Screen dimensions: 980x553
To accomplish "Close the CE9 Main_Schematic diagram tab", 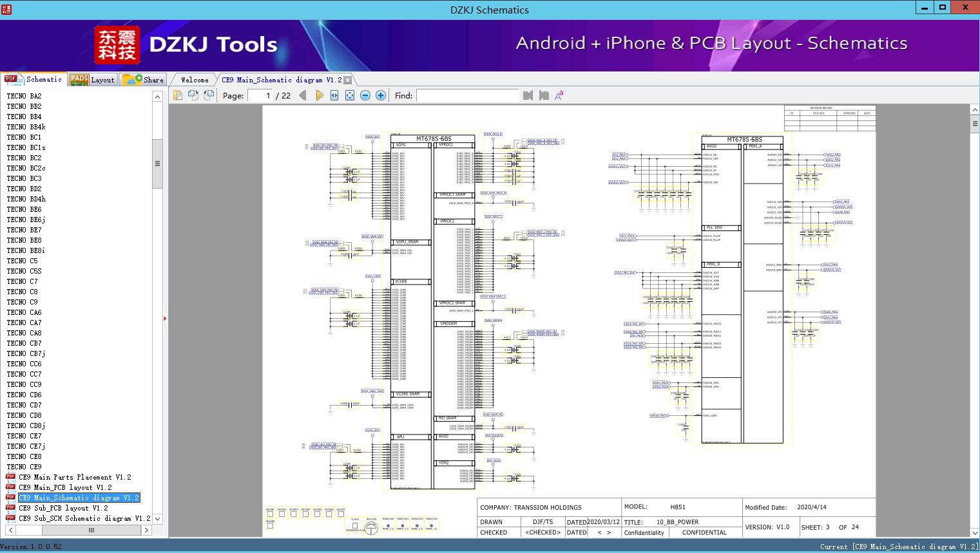I will tap(348, 80).
